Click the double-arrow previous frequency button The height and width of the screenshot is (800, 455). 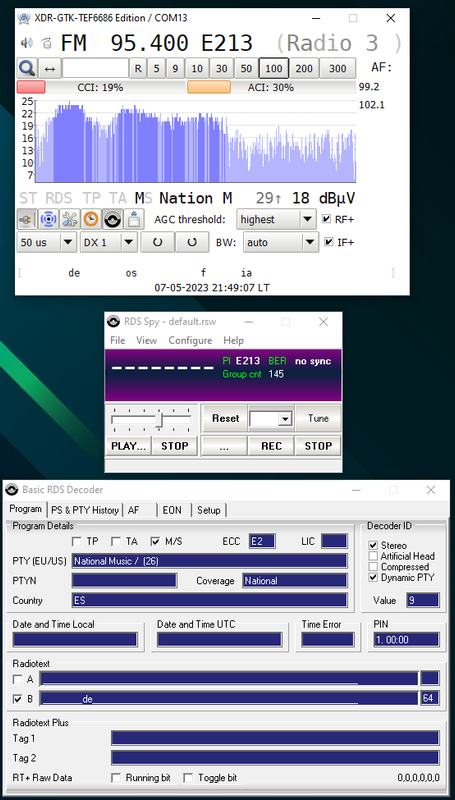[x=49, y=68]
